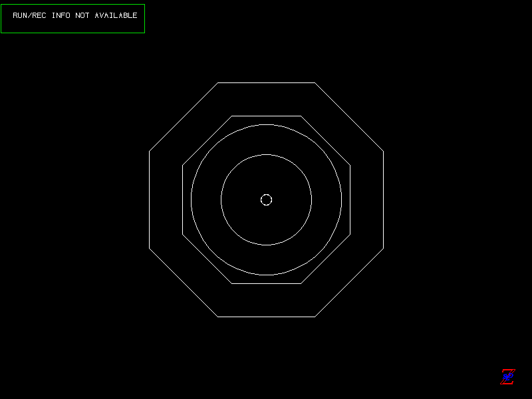
Task: Click the upper-left diagonal edge of outer octagon
Action: 184,117
